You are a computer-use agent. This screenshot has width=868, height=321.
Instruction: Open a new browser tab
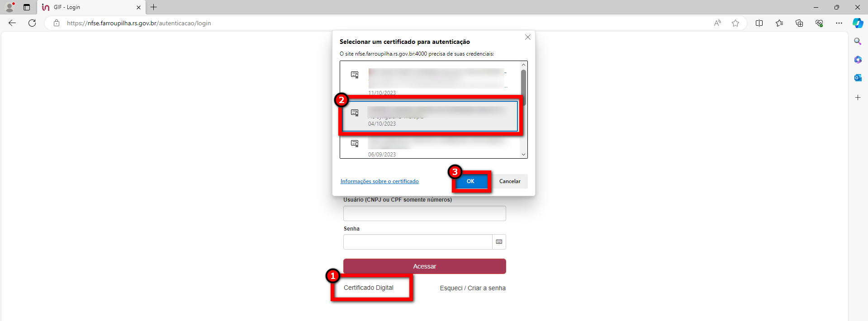(x=154, y=7)
